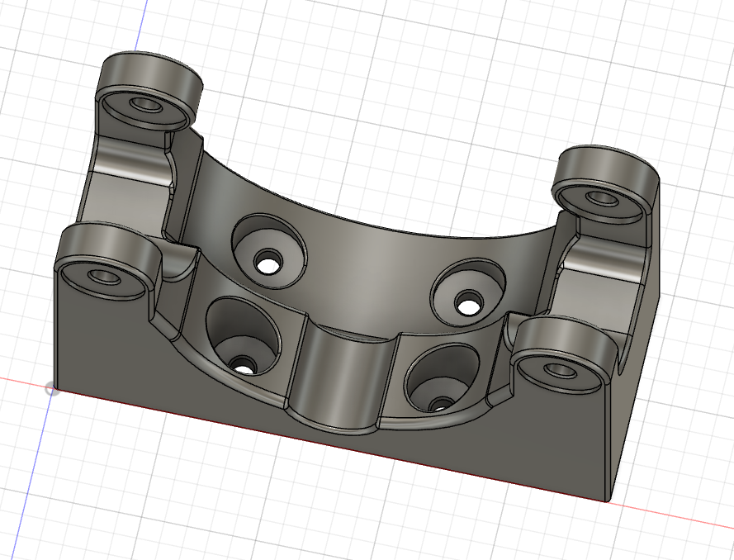The image size is (734, 560).
Task: Click the small hole in top-right boss
Action: point(599,199)
